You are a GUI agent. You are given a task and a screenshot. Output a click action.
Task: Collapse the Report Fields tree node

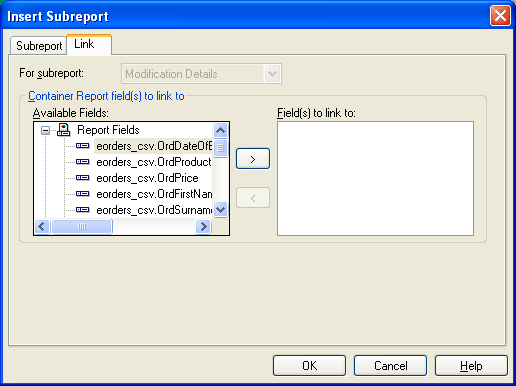click(x=45, y=130)
